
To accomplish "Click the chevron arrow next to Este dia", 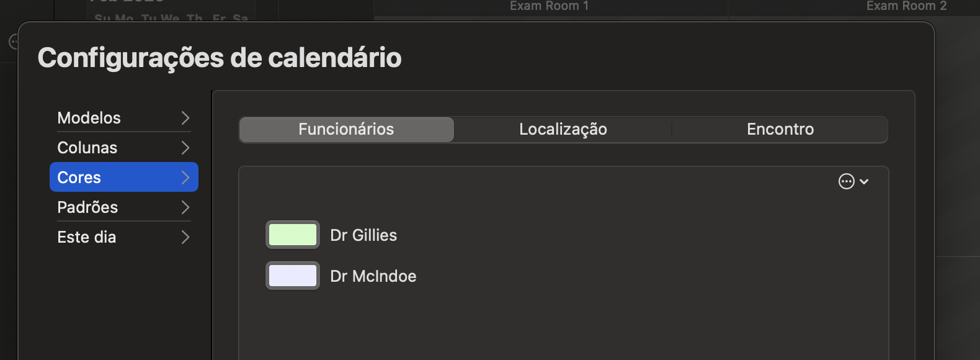I will [x=185, y=237].
